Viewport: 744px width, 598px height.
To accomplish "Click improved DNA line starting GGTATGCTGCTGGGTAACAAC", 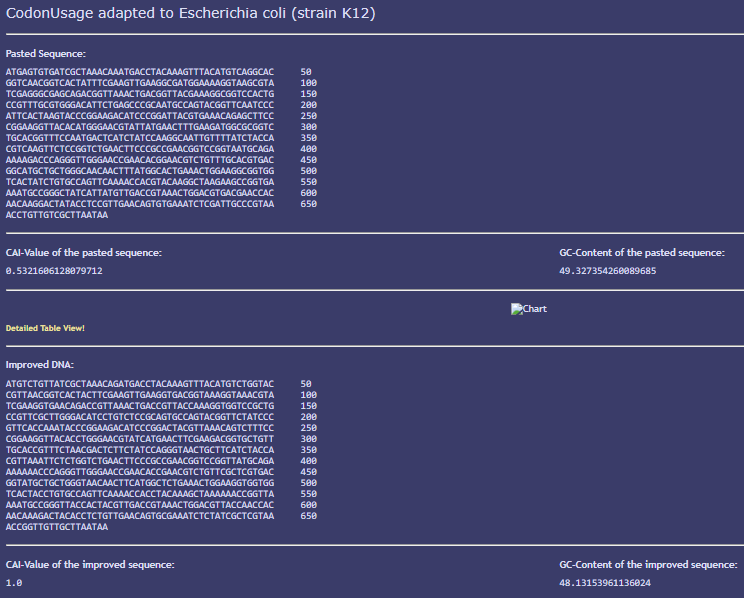I will 140,483.
